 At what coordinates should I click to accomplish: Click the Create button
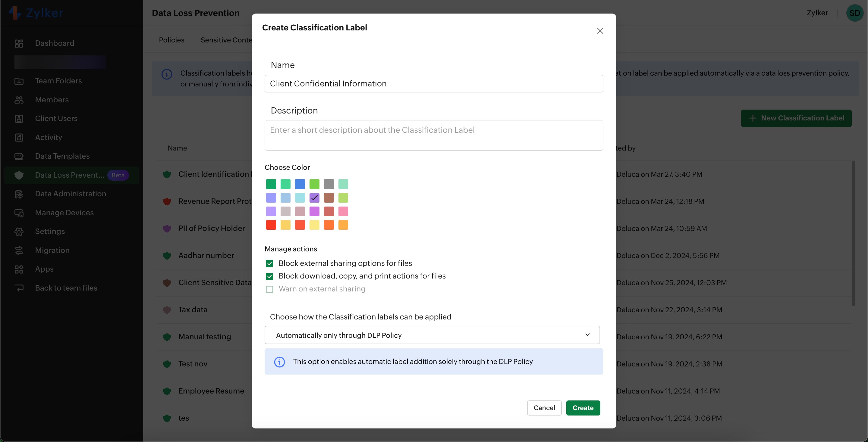point(583,408)
